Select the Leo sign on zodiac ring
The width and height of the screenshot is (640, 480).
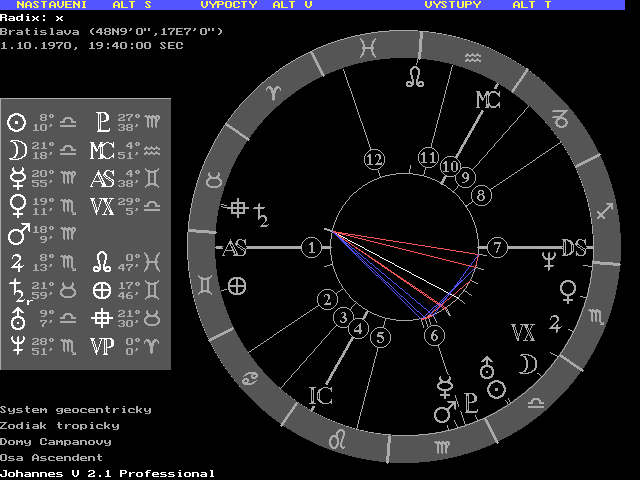340,438
